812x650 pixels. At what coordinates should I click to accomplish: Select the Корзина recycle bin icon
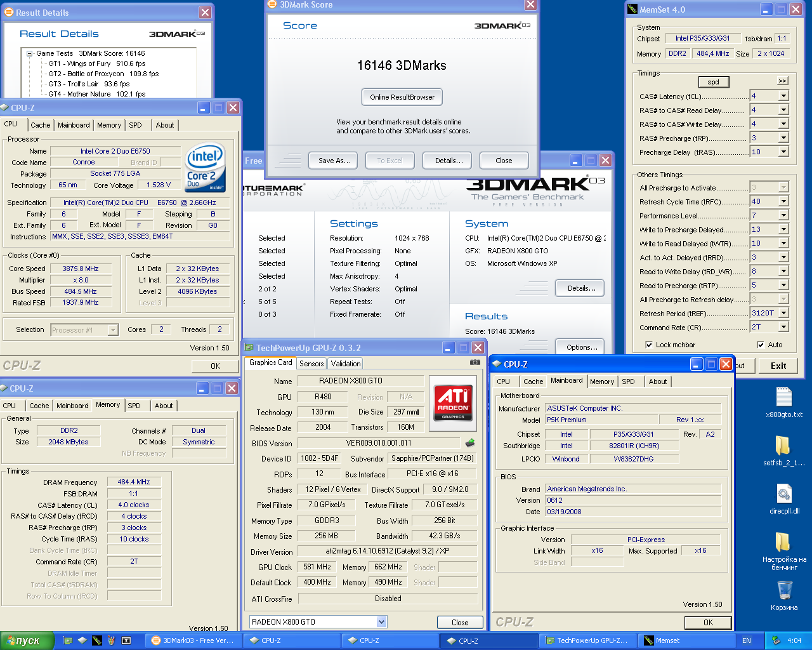tap(784, 595)
